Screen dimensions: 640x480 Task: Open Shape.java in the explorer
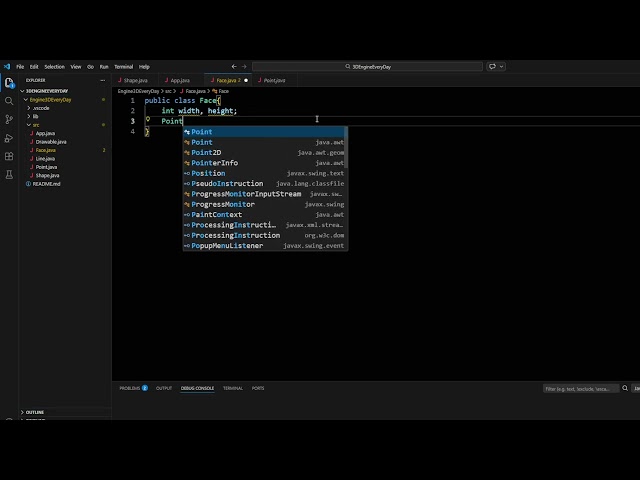click(x=47, y=176)
